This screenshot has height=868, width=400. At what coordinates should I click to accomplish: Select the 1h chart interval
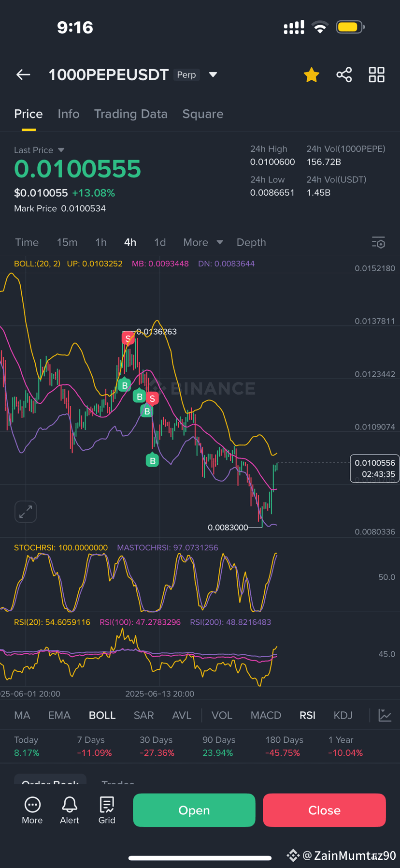pyautogui.click(x=101, y=242)
